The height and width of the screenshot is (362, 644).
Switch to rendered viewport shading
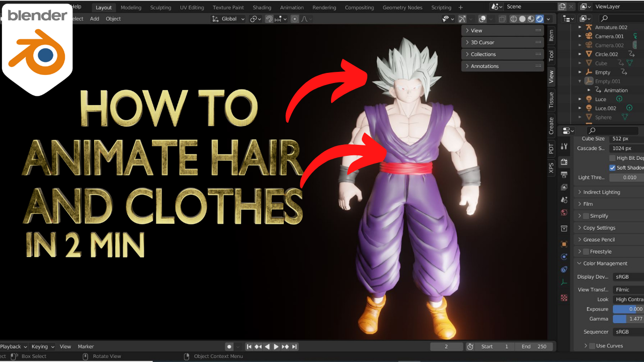click(539, 19)
